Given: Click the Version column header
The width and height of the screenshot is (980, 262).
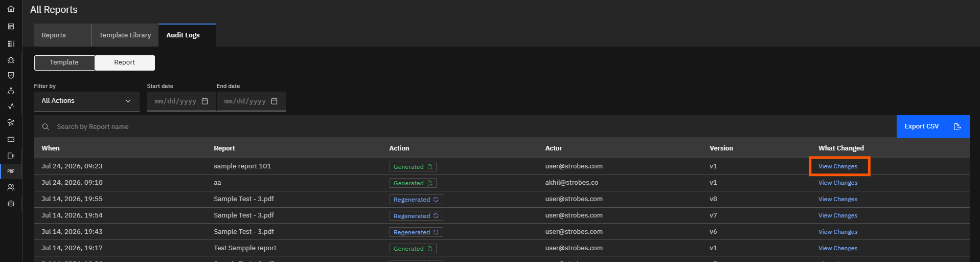Looking at the screenshot, I should [x=721, y=148].
